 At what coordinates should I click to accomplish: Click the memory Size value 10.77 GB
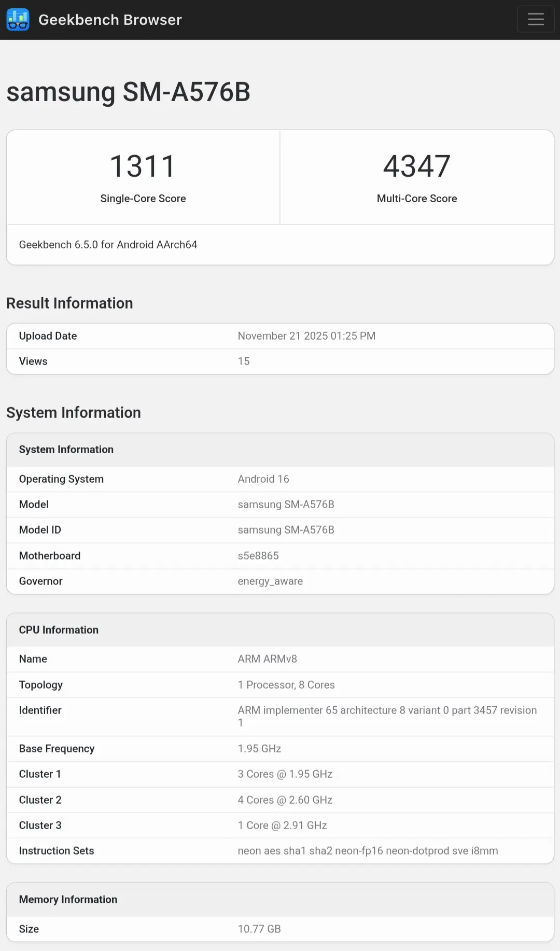259,929
